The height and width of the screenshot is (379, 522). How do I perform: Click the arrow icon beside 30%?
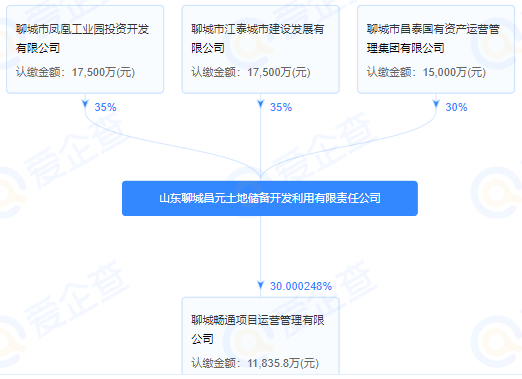(436, 104)
